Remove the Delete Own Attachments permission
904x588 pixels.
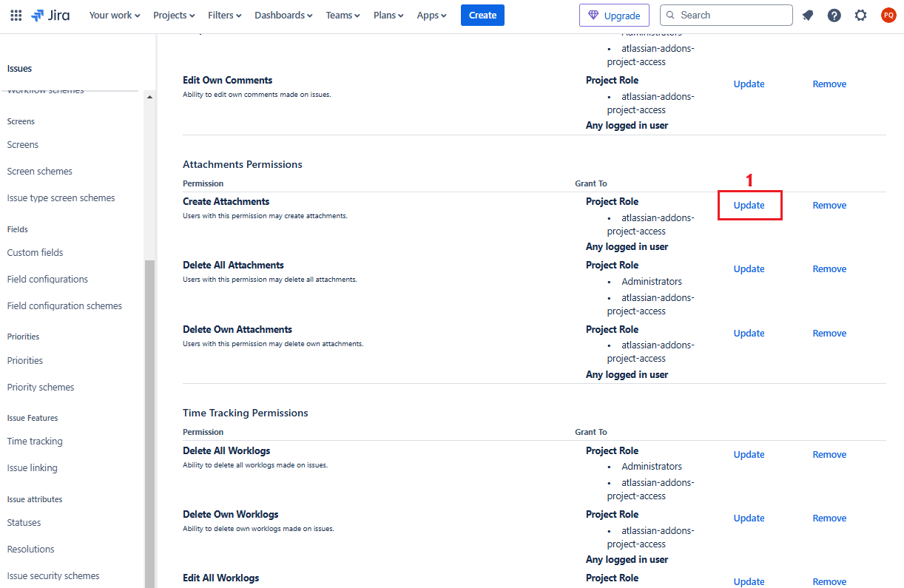tap(829, 334)
